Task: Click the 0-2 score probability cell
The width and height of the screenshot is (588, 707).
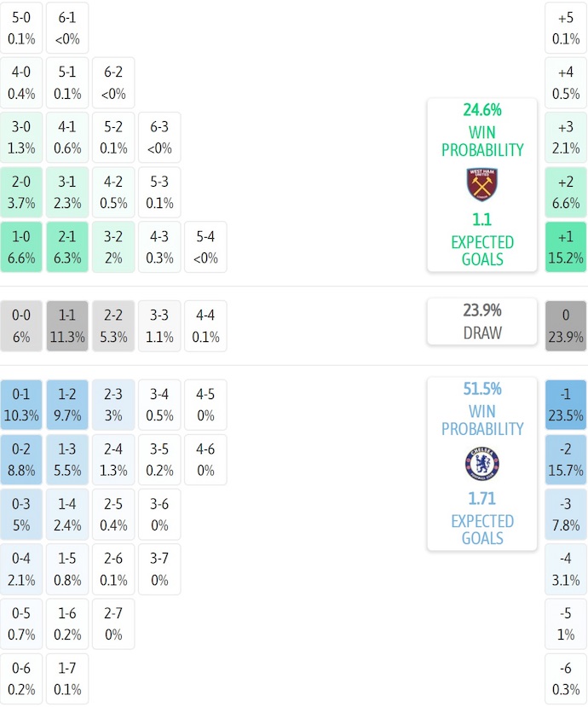Action: coord(21,460)
